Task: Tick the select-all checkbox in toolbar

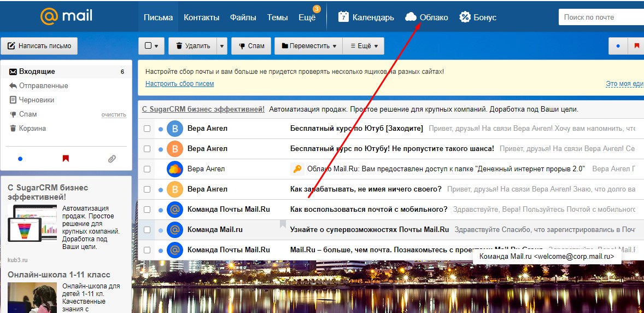Action: point(148,46)
